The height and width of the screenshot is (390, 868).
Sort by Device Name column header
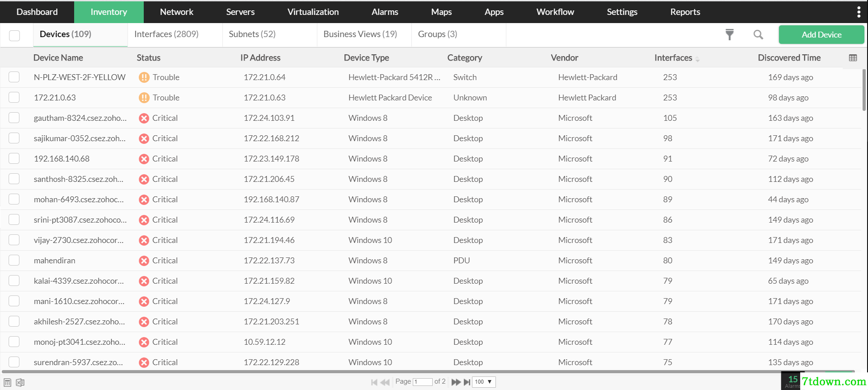tap(58, 58)
